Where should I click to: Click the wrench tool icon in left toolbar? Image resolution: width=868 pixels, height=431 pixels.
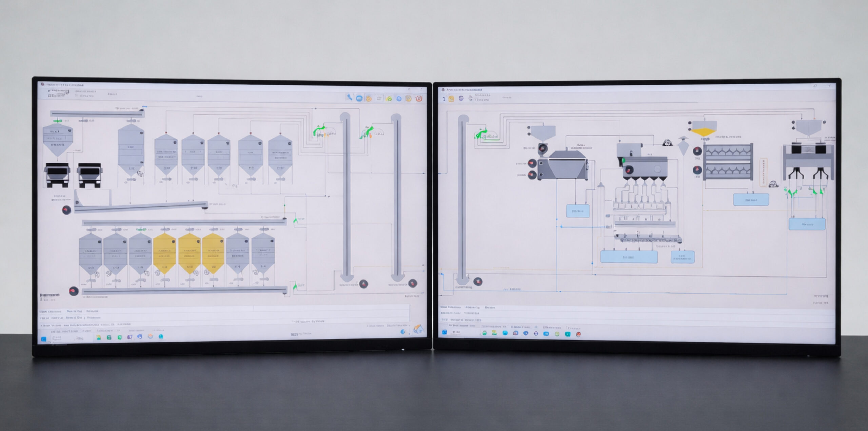349,98
